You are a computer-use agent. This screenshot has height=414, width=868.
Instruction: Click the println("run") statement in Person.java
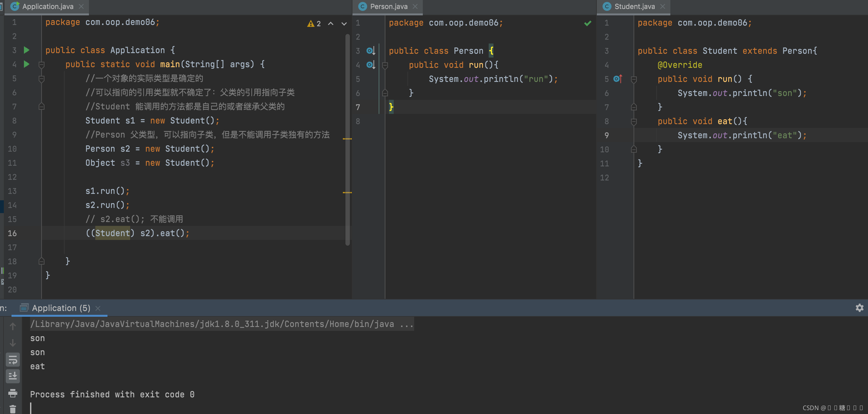coord(493,79)
